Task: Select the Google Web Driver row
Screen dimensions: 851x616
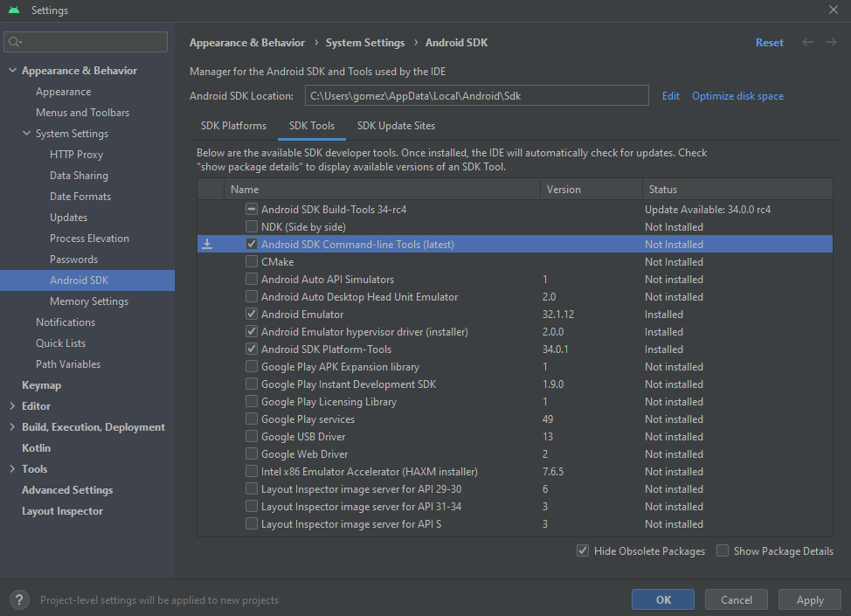Action: 515,453
